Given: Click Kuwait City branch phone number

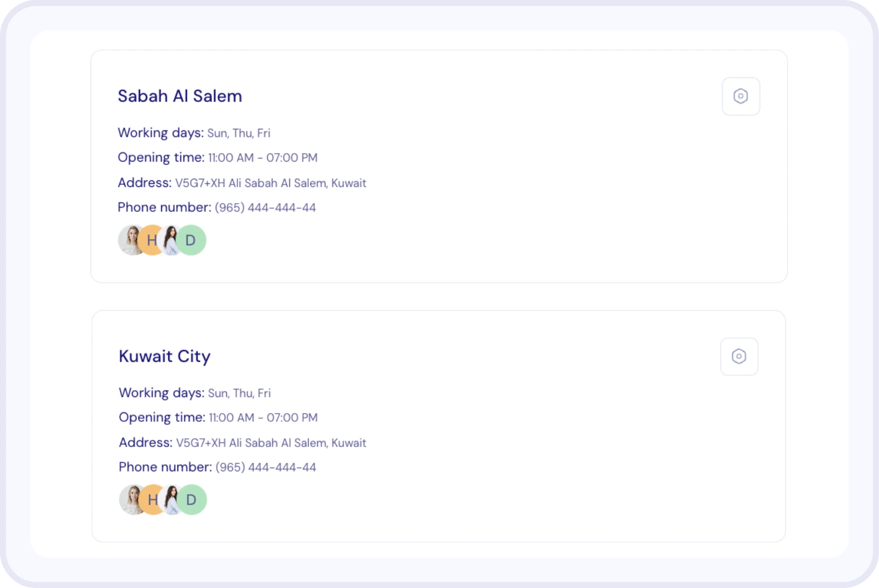Looking at the screenshot, I should coord(266,467).
